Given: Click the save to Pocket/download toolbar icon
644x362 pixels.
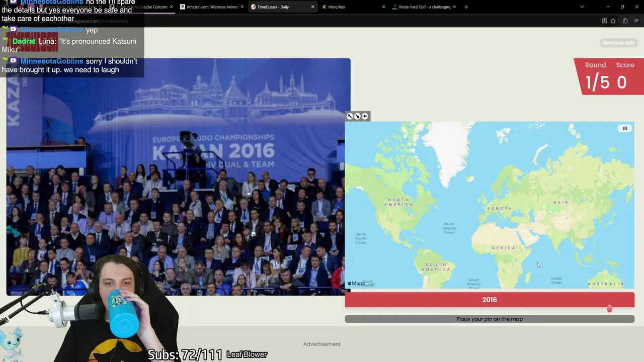Looking at the screenshot, I should [604, 21].
